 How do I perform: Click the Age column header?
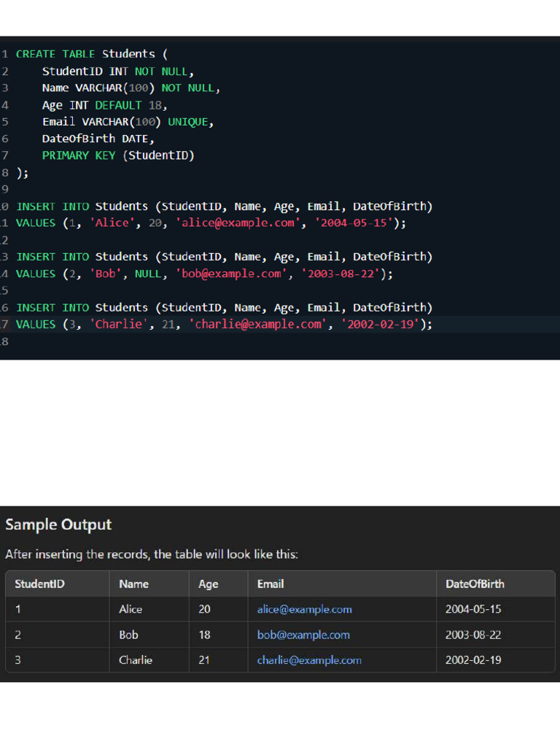(208, 584)
